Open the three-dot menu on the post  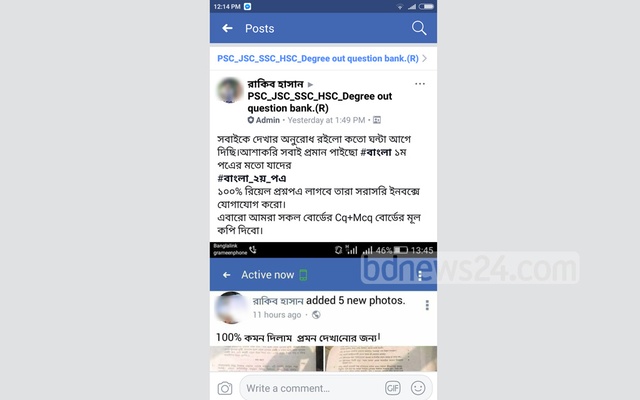click(420, 84)
